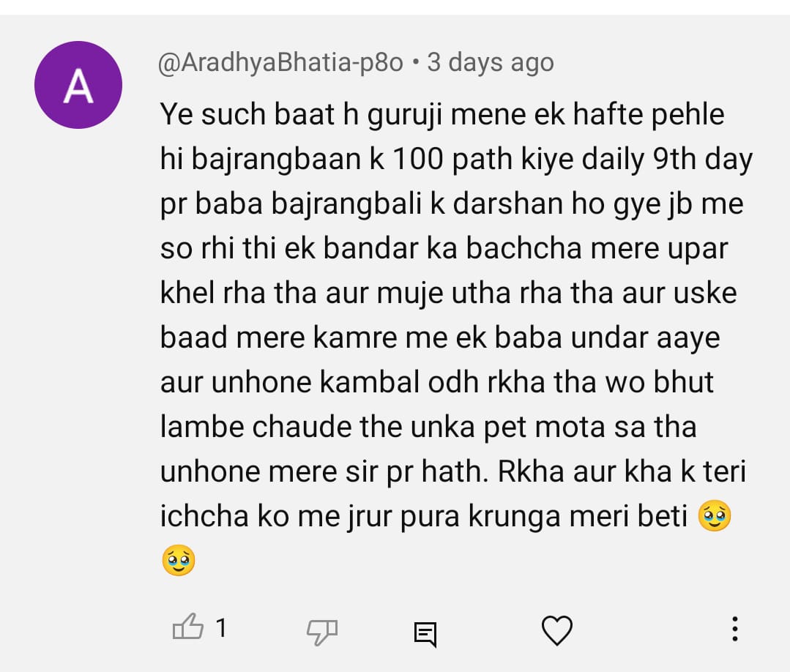Like the comment with thumbs up icon

point(188,627)
